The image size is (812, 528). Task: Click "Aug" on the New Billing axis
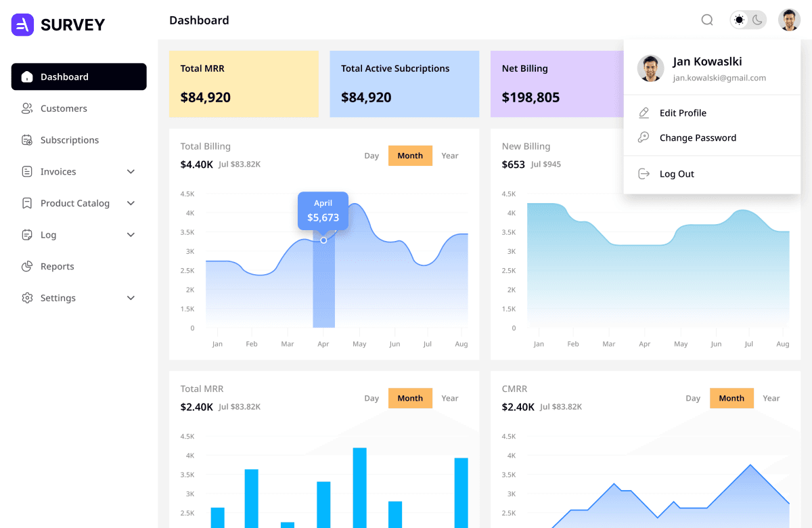pyautogui.click(x=783, y=344)
